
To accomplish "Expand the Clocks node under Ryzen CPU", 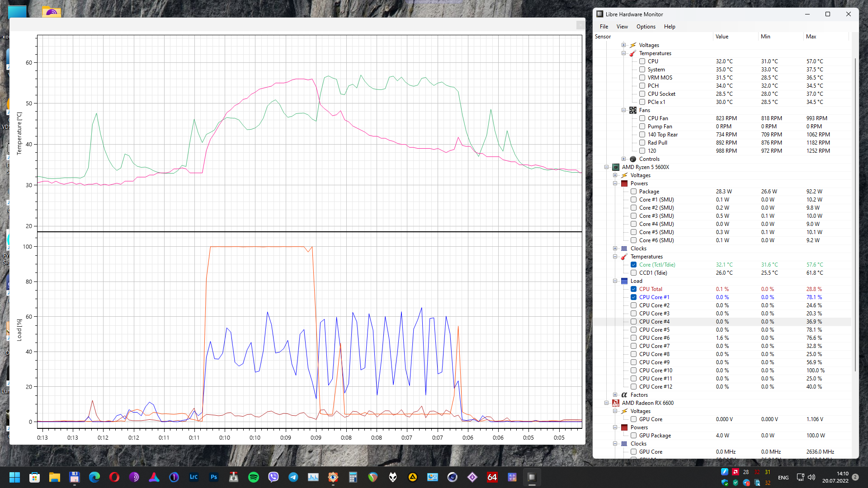I will pos(615,249).
